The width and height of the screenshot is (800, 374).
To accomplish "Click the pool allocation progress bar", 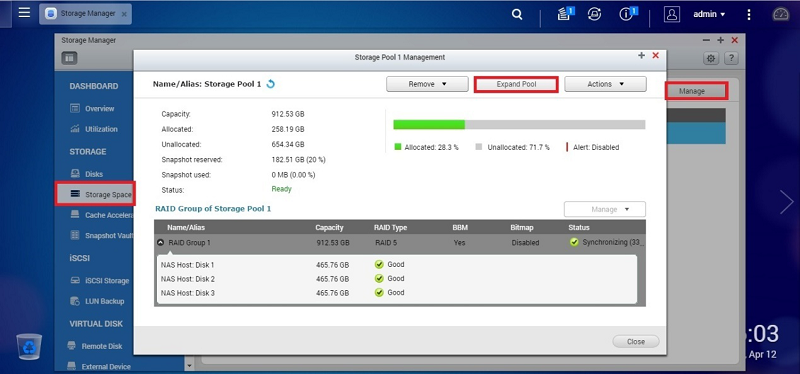I will pos(519,124).
